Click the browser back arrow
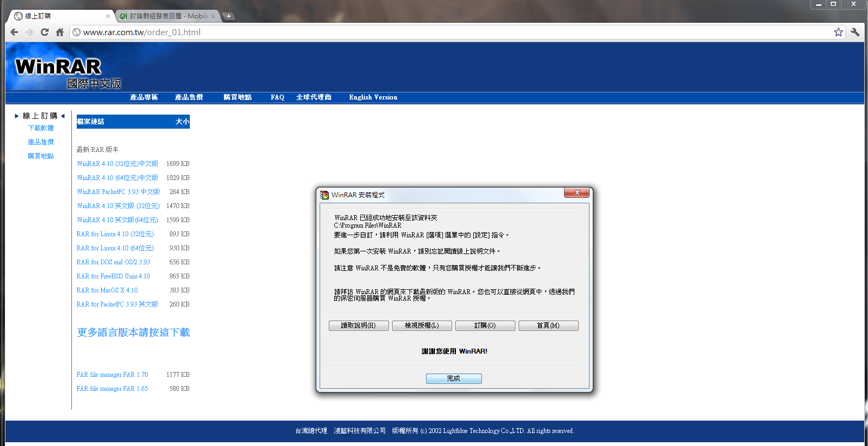 [15, 32]
